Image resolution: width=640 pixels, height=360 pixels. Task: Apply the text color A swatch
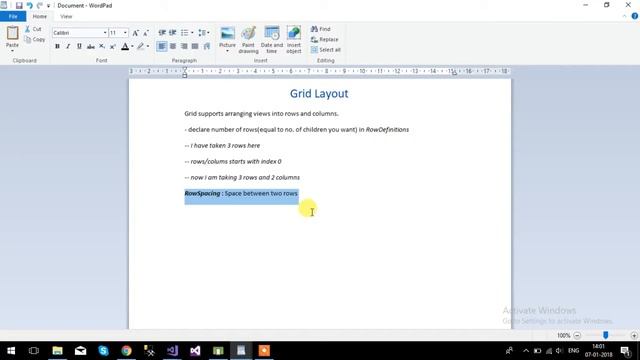(125, 47)
